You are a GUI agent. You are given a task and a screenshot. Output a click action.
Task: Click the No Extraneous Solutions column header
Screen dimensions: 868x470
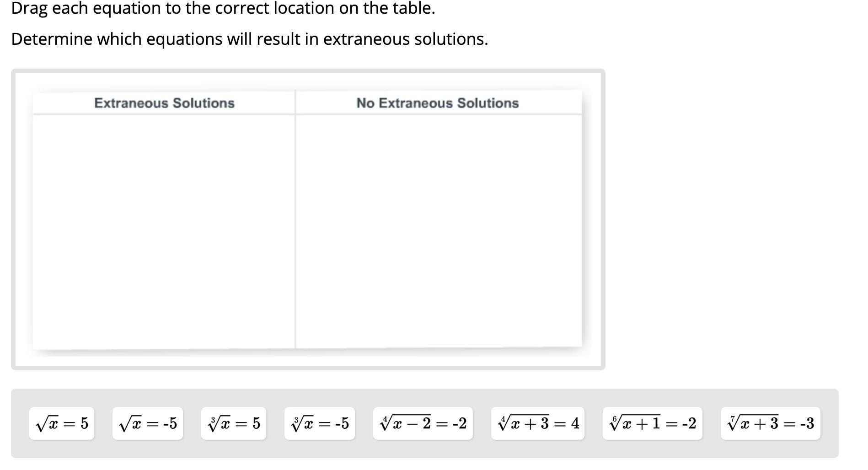tap(438, 103)
